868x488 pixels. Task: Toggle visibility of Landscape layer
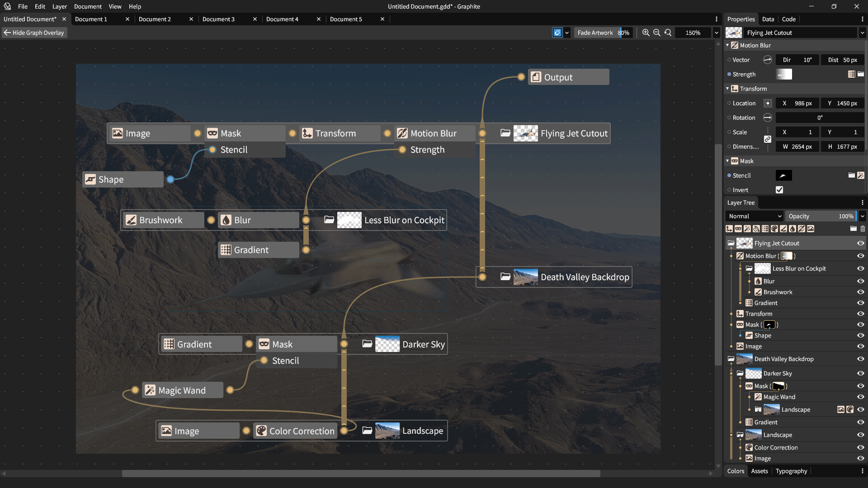click(x=860, y=434)
